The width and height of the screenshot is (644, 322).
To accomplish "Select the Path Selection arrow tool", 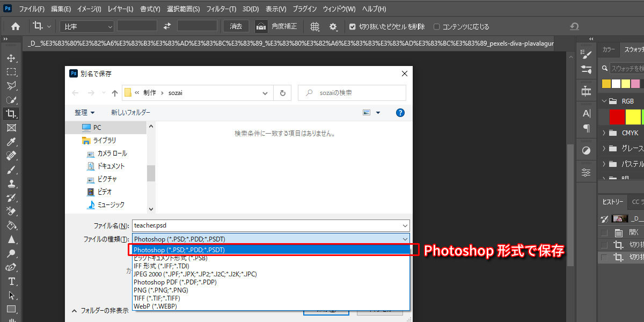I will pos(11,295).
